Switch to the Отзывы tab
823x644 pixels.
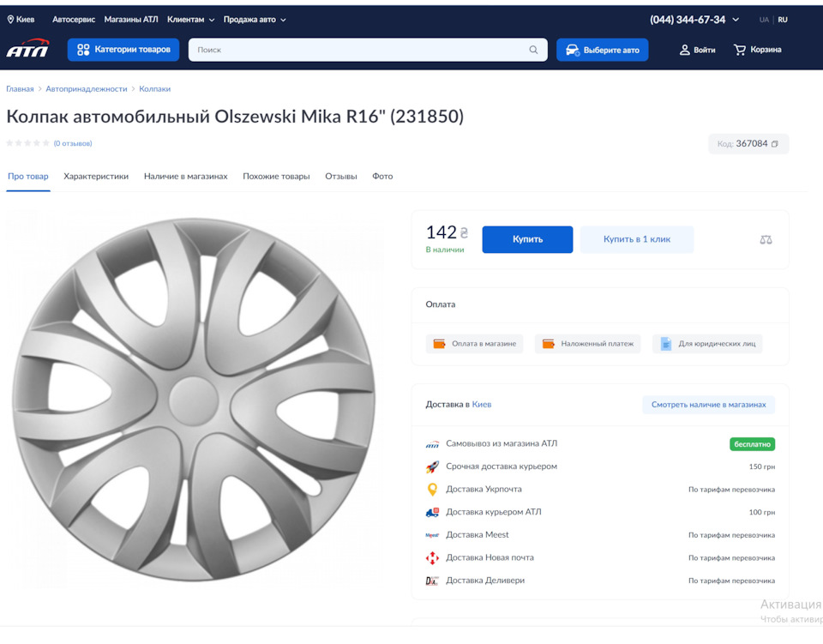coord(340,177)
